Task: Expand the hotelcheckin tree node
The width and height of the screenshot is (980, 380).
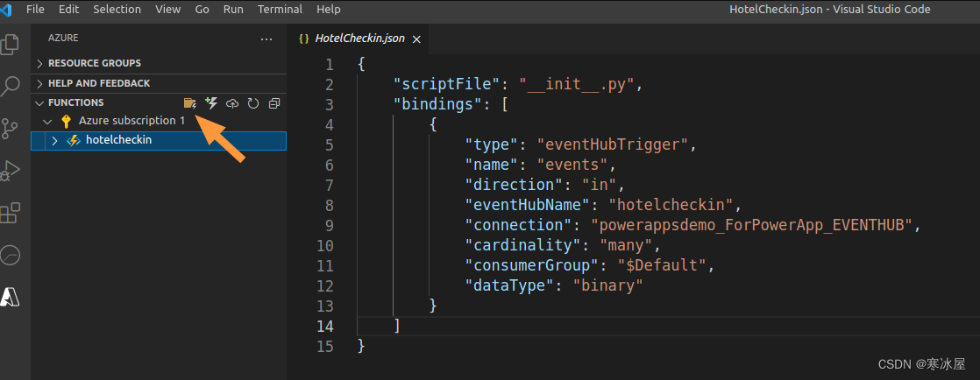Action: point(54,141)
